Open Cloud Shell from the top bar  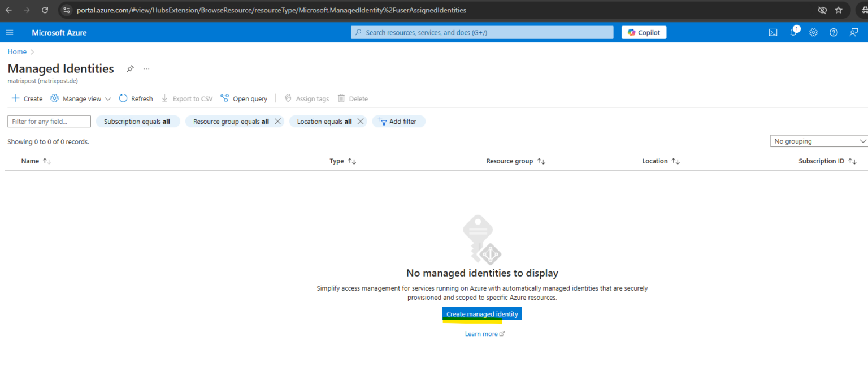[x=772, y=32]
